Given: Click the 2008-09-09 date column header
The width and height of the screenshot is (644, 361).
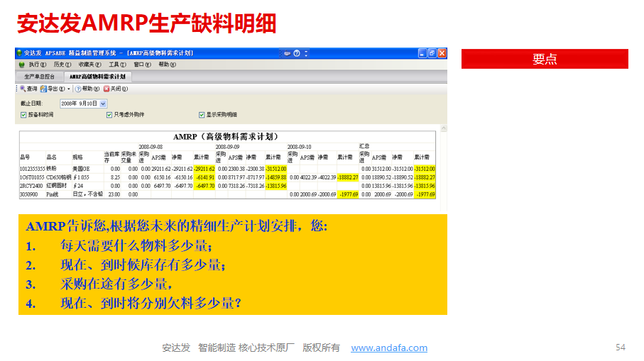Looking at the screenshot, I should click(227, 147).
